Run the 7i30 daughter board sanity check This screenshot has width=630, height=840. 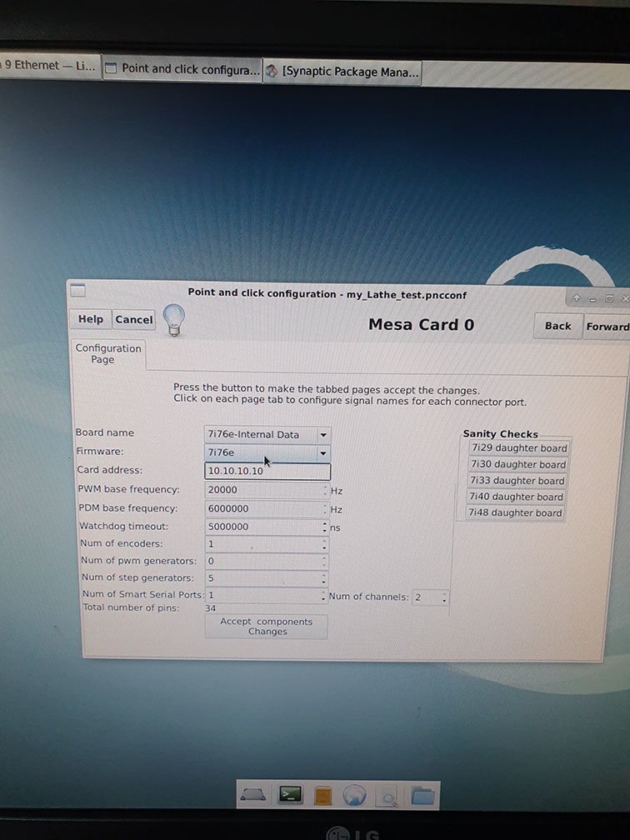[518, 464]
